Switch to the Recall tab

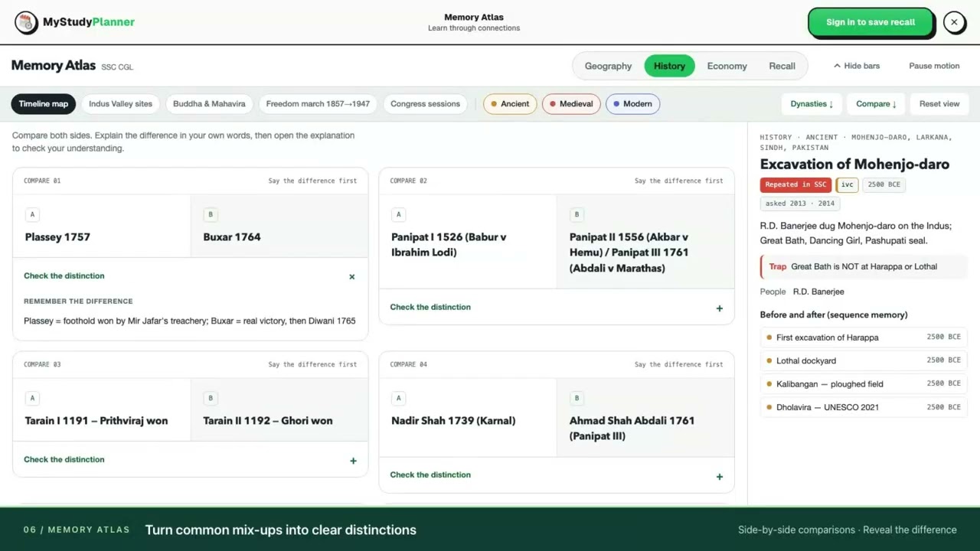[x=782, y=66]
